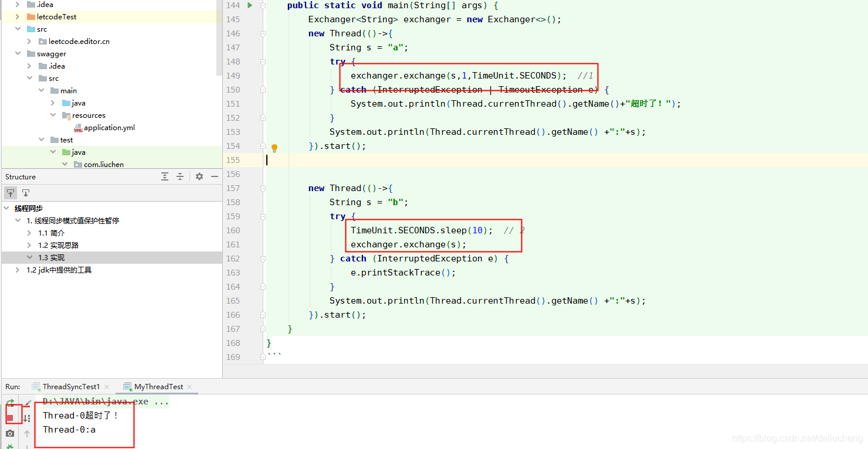Select application.yml in project tree

pos(109,128)
